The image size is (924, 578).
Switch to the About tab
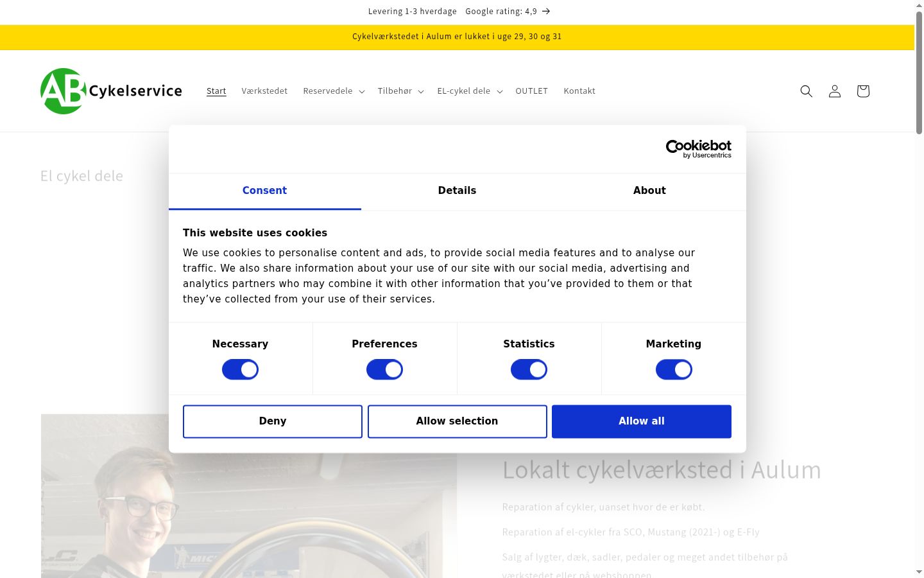[x=649, y=191]
